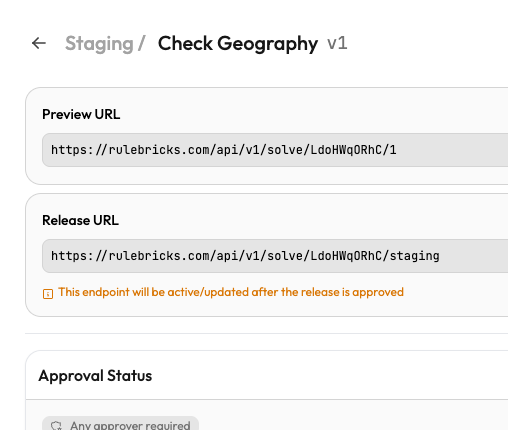Click the endpoint will be active notice text
This screenshot has height=430, width=508.
[x=231, y=292]
